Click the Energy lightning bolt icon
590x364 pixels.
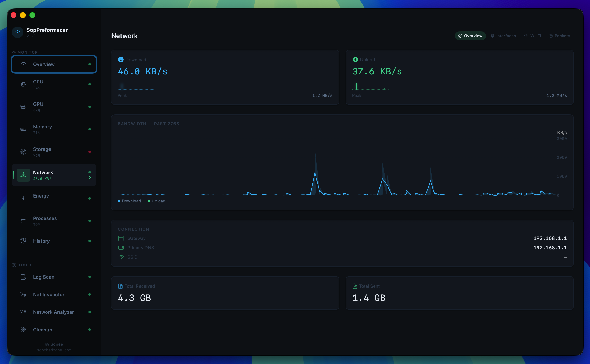coord(23,198)
